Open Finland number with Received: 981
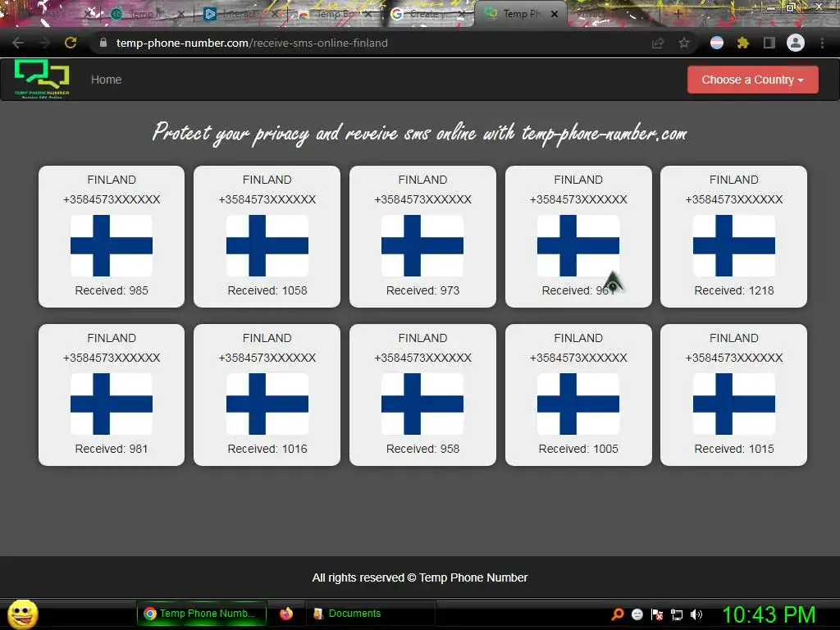 click(112, 395)
